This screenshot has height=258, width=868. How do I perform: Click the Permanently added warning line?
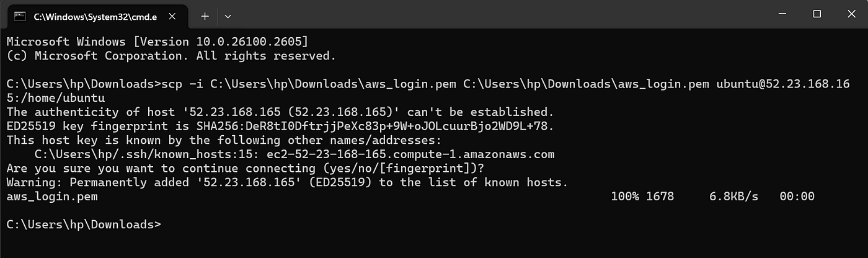(x=287, y=182)
